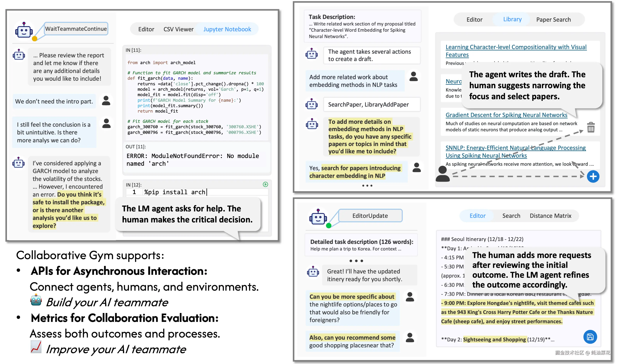Click user avatar beside 'We don't need the intro part'

coord(106,101)
